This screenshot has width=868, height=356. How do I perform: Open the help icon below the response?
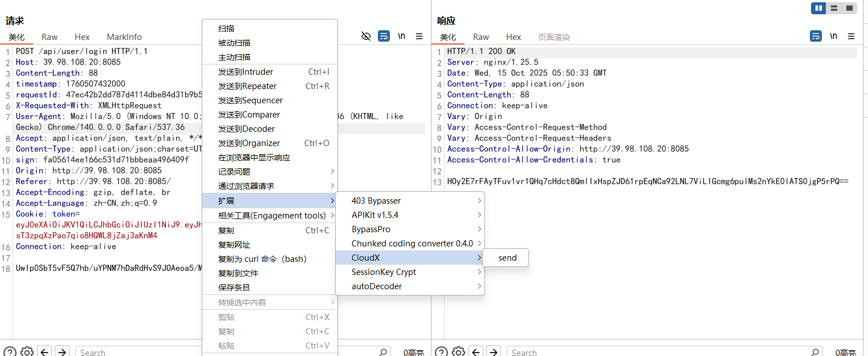[x=441, y=351]
